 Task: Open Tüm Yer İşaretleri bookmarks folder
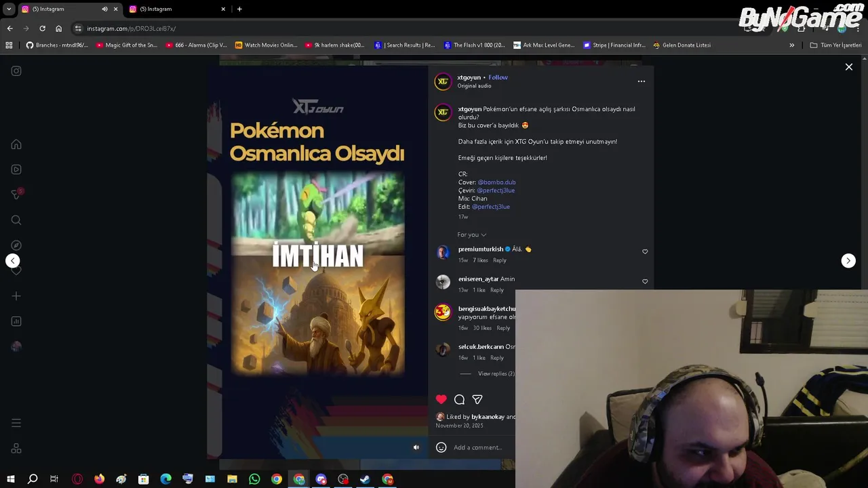[x=835, y=45]
